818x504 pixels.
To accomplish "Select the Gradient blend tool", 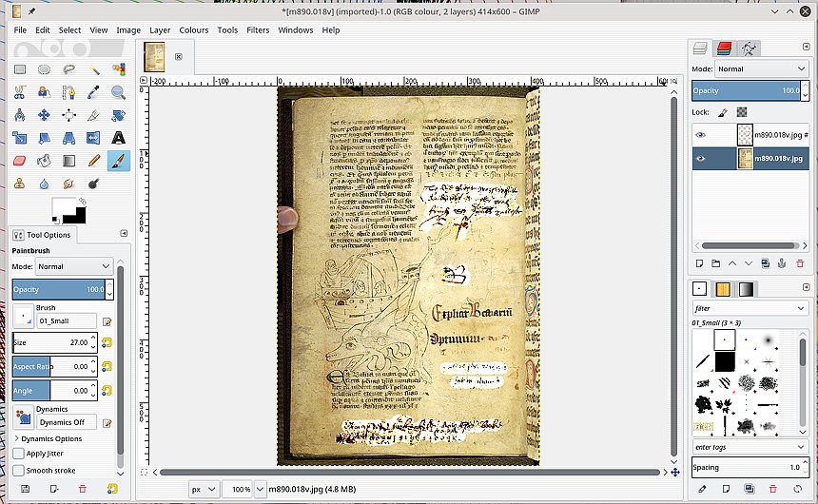I will [x=68, y=161].
